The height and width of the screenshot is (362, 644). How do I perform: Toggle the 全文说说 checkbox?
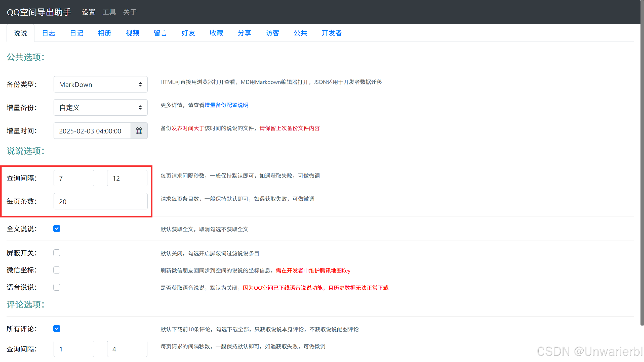(57, 229)
